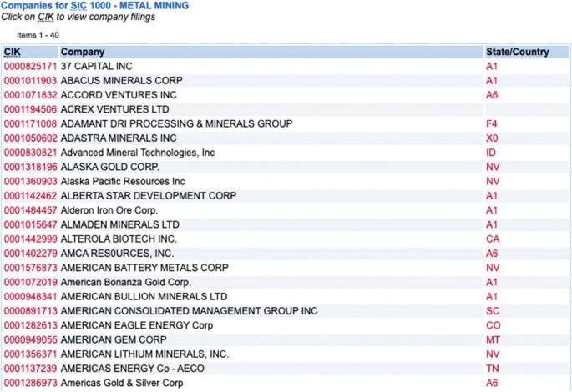Screen dimensions: 572x392
Task: Click state code NV for Alaska Pacific Resources
Action: (x=493, y=182)
